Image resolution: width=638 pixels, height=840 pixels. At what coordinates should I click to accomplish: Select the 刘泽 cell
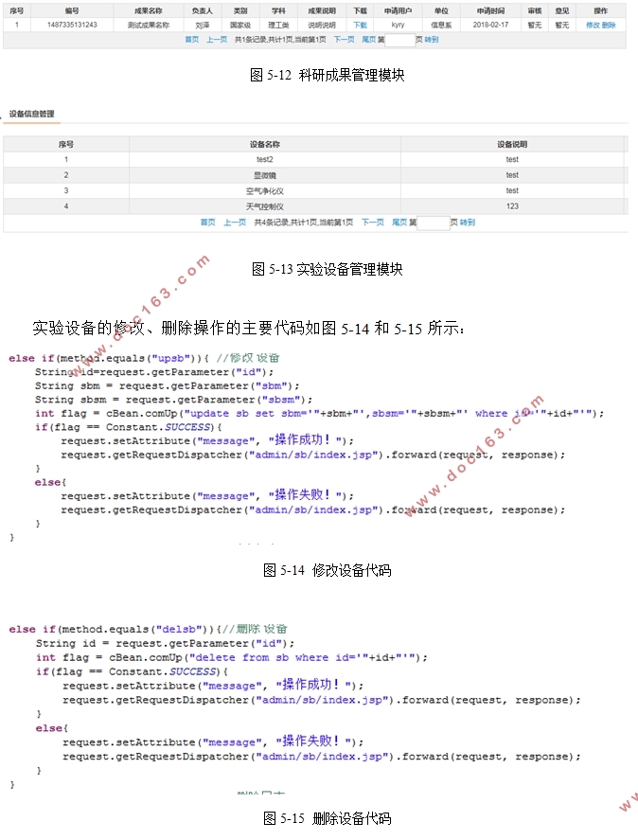(x=202, y=25)
